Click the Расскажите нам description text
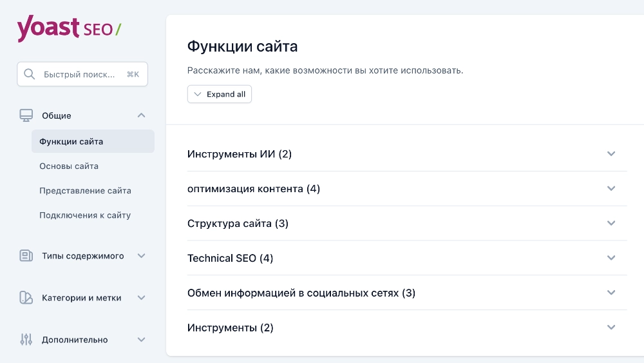The width and height of the screenshot is (644, 363). [325, 70]
